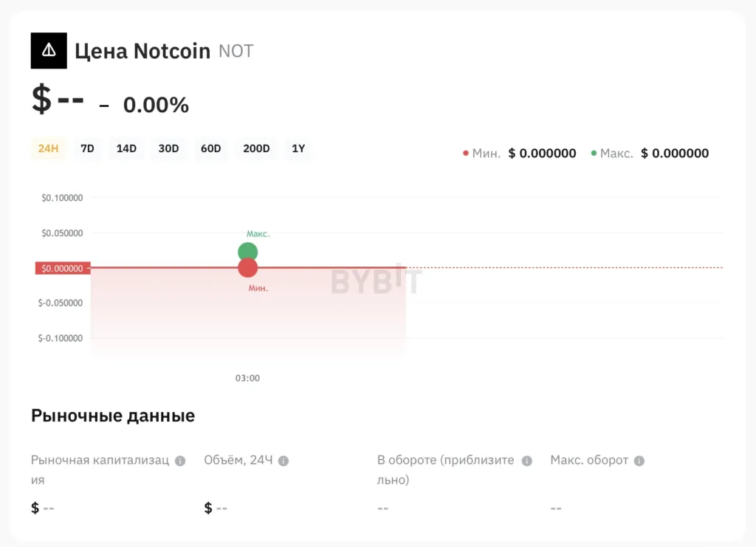This screenshot has width=756, height=547.
Task: Open info tooltip for В обороте
Action: coord(526,461)
